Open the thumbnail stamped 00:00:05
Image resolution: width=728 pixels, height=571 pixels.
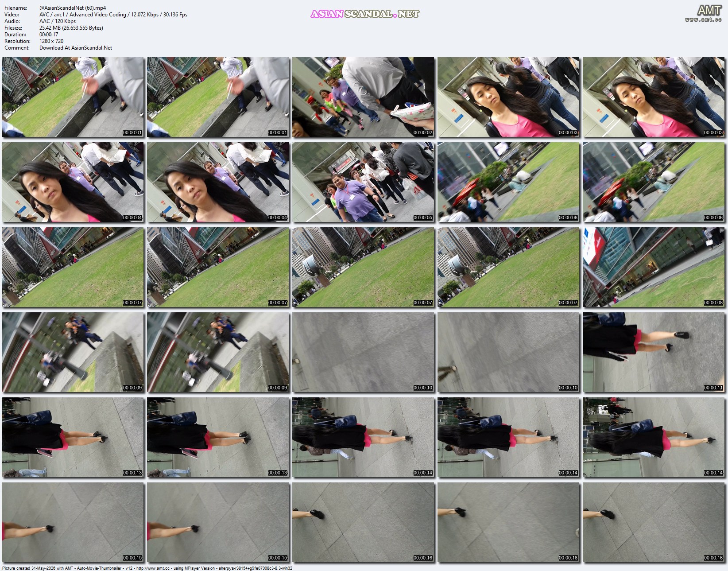pos(363,182)
